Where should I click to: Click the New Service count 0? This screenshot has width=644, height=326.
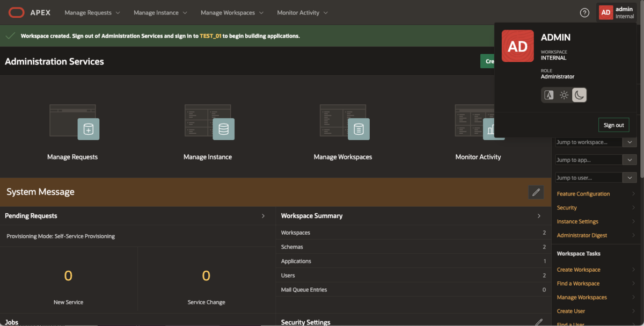click(68, 276)
